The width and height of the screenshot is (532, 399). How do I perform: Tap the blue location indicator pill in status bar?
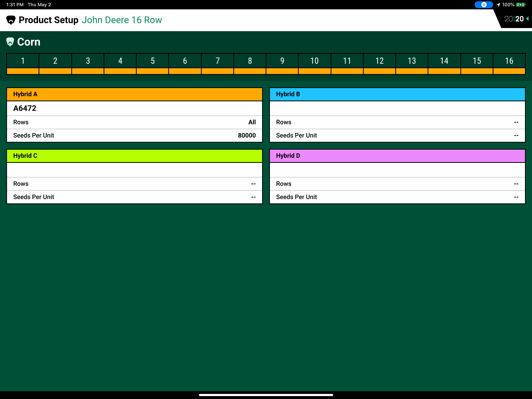484,4
